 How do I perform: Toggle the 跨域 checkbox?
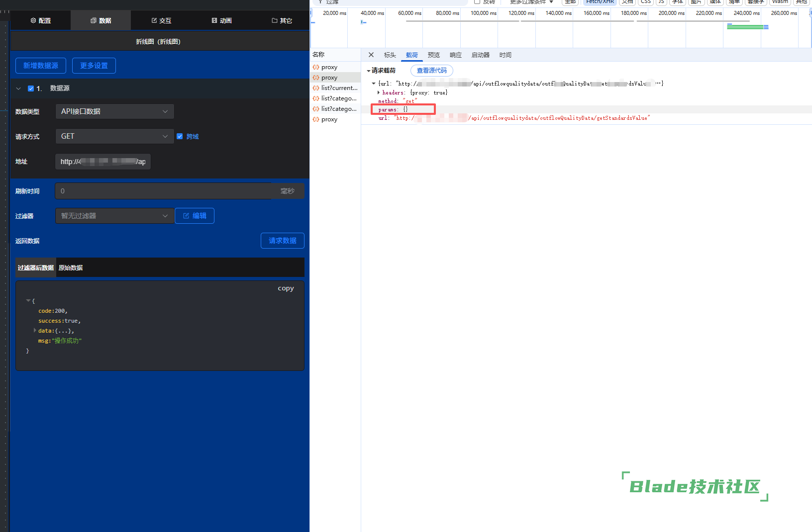pos(180,136)
